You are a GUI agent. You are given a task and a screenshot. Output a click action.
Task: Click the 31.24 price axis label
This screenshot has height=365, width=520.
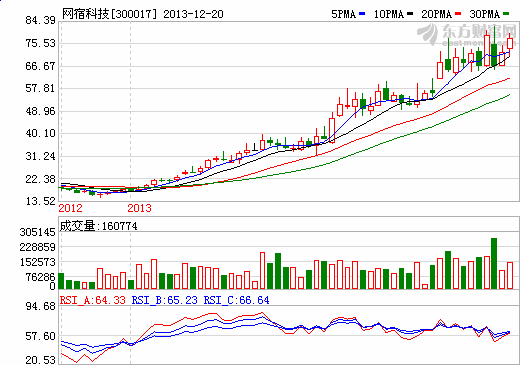tap(40, 156)
